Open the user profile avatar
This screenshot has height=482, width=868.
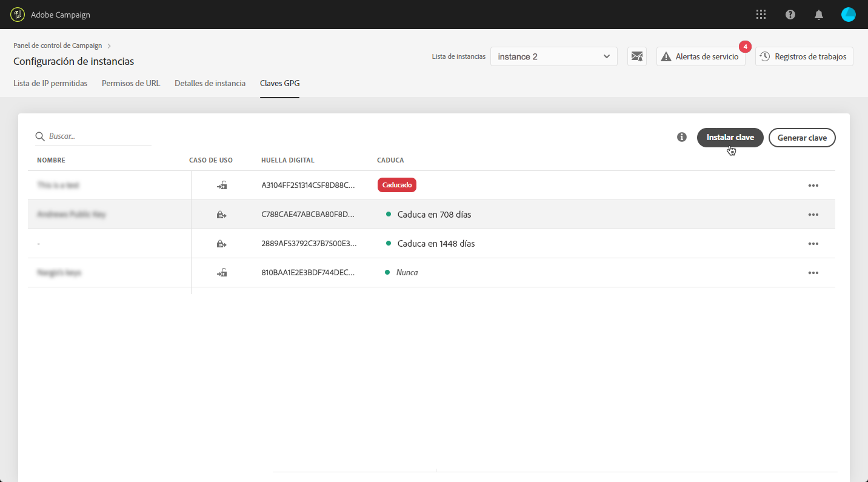[x=849, y=15]
